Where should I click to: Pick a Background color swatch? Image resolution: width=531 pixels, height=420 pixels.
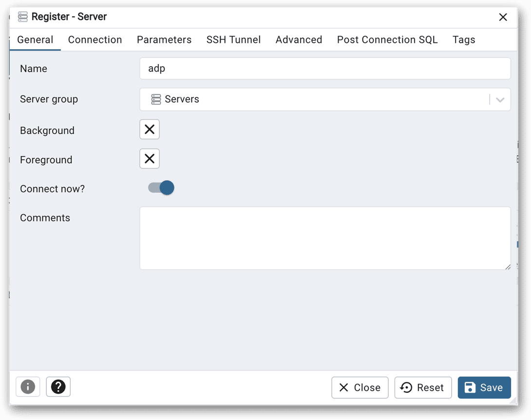pyautogui.click(x=150, y=129)
